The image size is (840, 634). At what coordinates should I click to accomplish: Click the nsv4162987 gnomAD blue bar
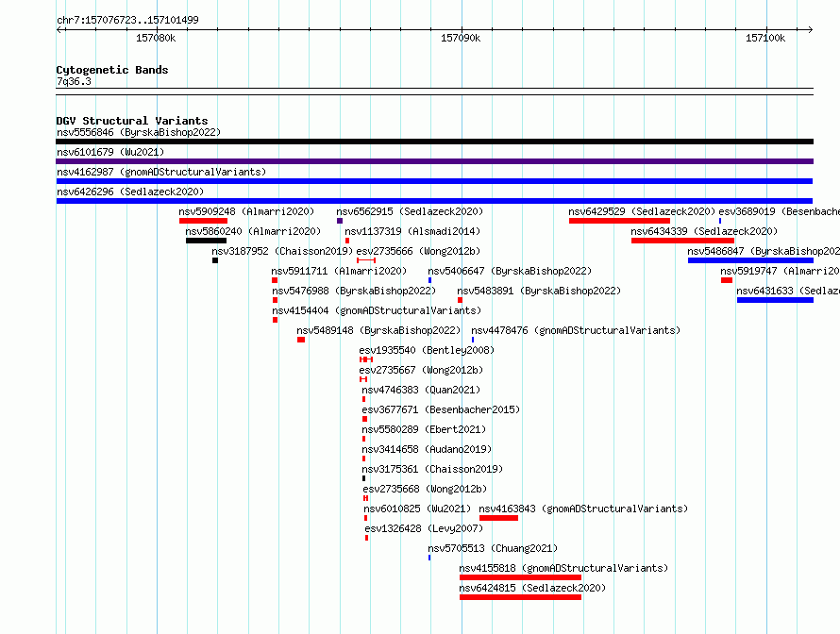click(x=434, y=181)
